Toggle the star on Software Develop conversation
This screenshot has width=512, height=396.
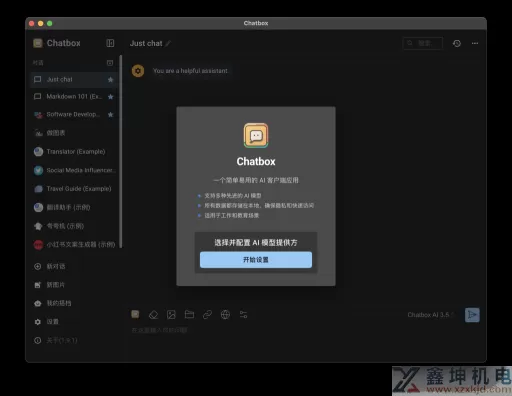111,114
